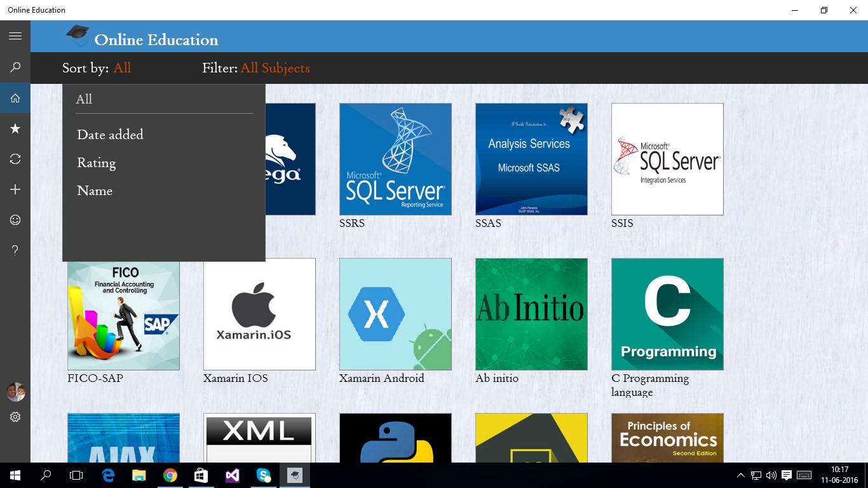Select All in the sort menu
868x488 pixels.
pos(84,99)
